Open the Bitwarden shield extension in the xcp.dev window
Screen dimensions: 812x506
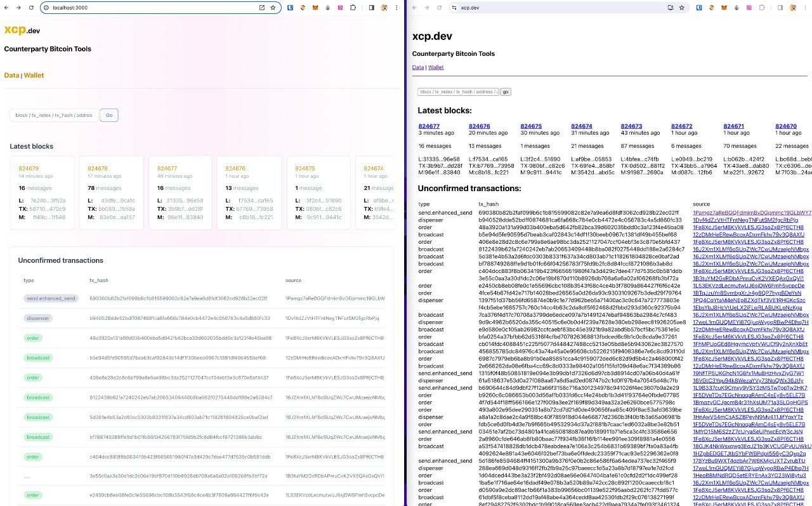pos(698,8)
